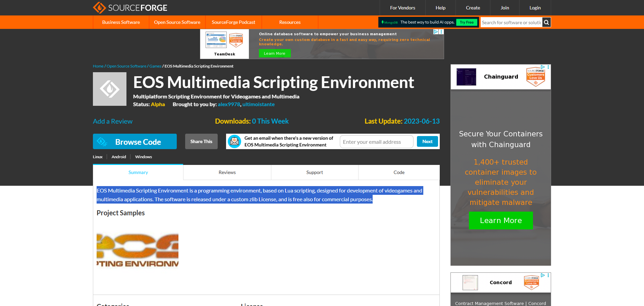Switch to the Reviews tab
This screenshot has height=306, width=644.
227,172
